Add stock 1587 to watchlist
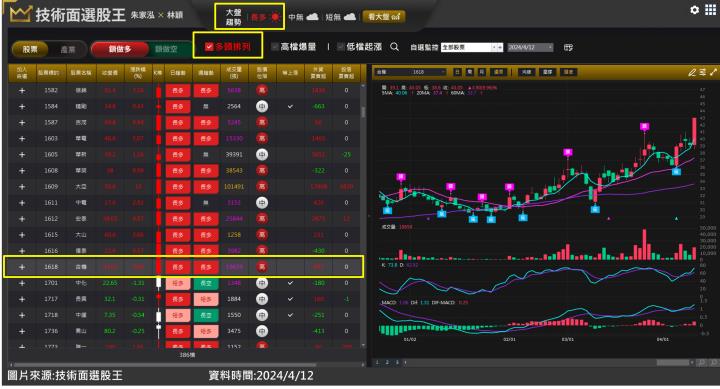 22,123
